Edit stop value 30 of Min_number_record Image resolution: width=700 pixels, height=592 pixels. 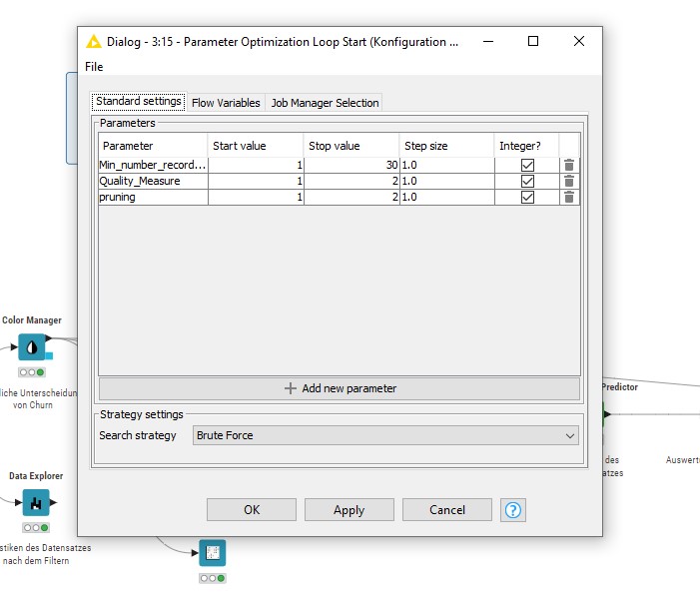coord(351,165)
